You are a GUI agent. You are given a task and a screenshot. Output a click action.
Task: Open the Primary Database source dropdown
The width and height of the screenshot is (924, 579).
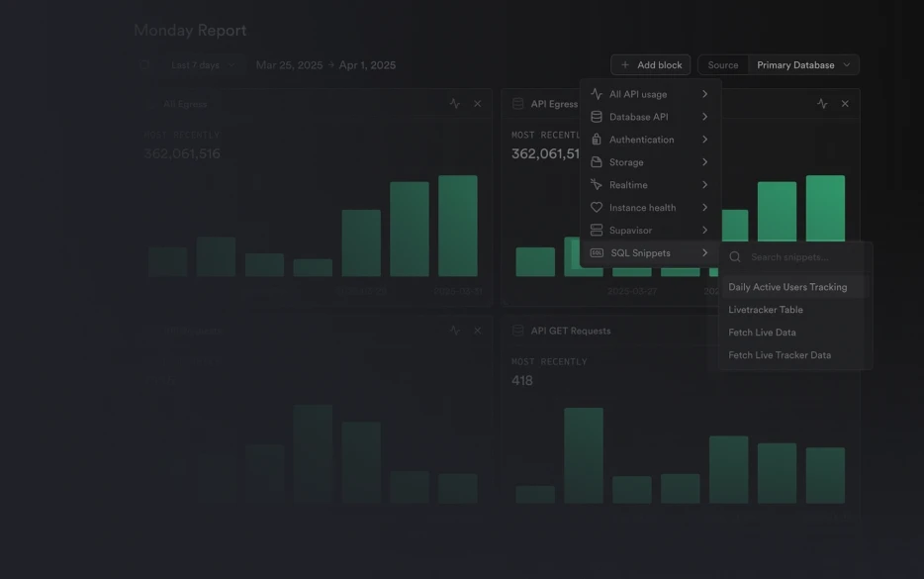tap(803, 65)
